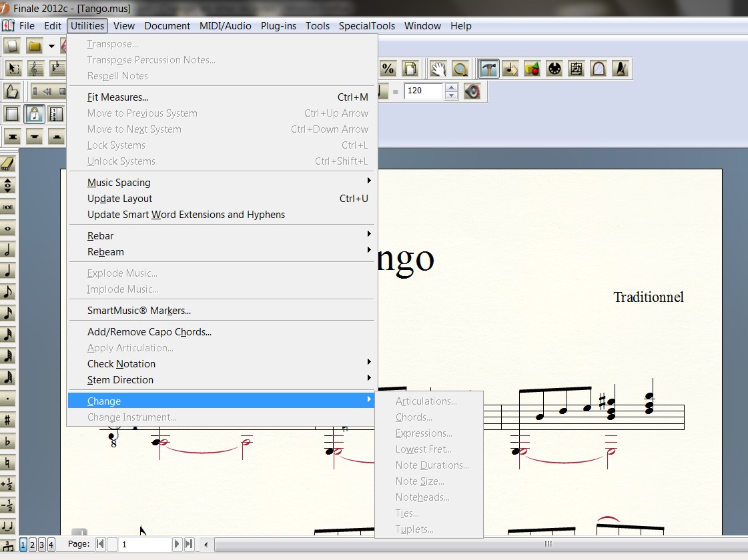The width and height of the screenshot is (748, 560).
Task: Choose the Flat accidental tool
Action: [8, 441]
